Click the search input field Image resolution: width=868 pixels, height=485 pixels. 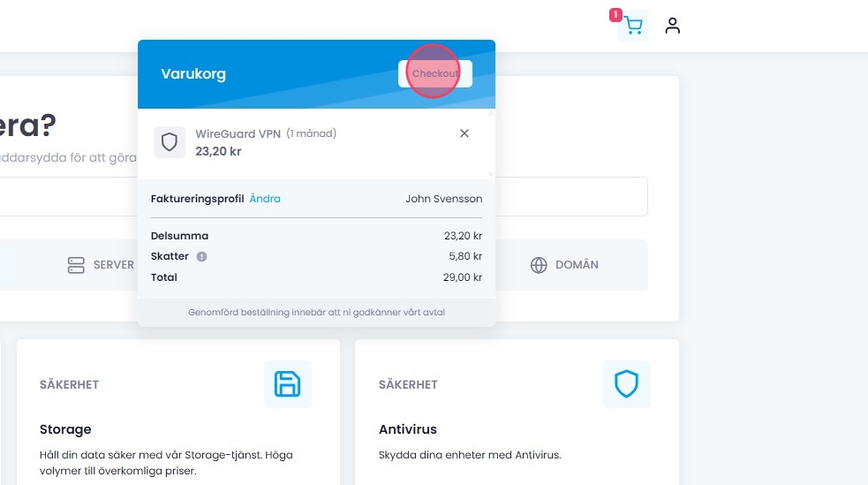(x=574, y=196)
